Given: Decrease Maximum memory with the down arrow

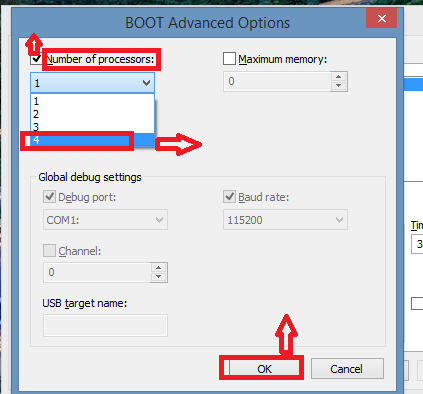Looking at the screenshot, I should point(339,86).
